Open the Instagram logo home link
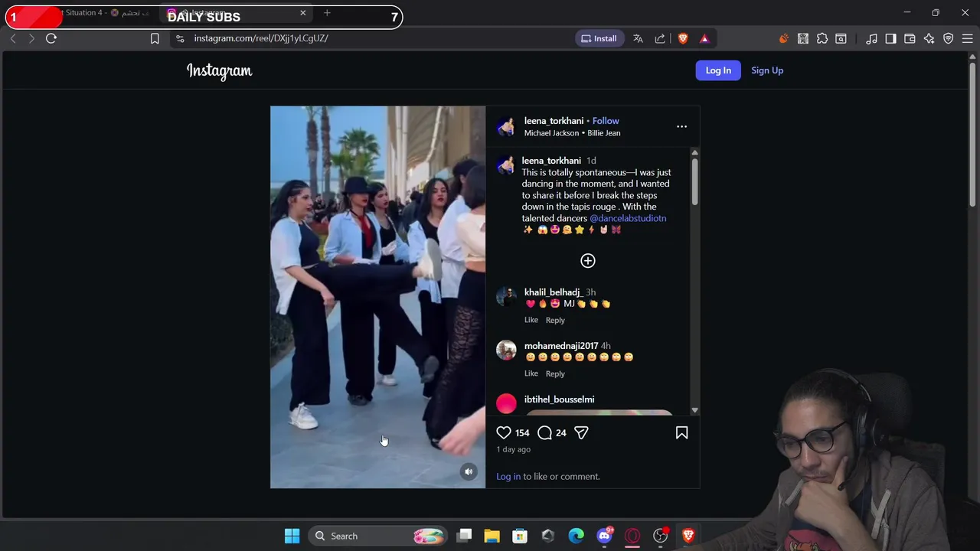 tap(219, 71)
